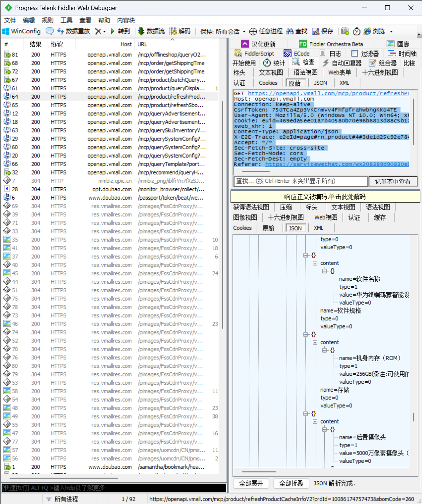
Task: Switch to the FiddlerScript tab
Action: pos(254,53)
